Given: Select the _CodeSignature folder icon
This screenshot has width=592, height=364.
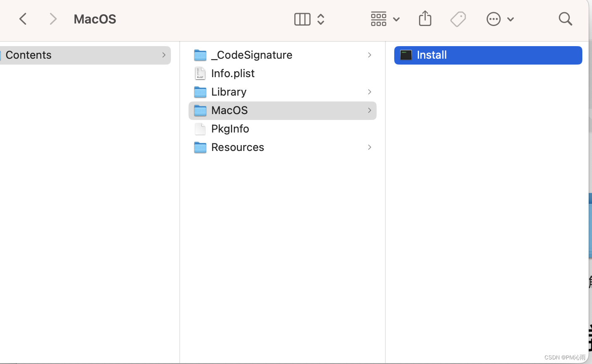Looking at the screenshot, I should click(x=200, y=55).
